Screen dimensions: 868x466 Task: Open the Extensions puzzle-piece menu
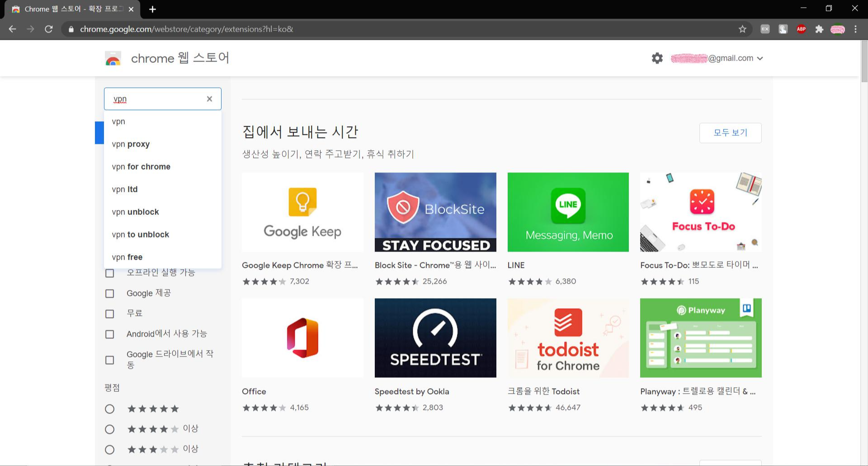coord(819,29)
